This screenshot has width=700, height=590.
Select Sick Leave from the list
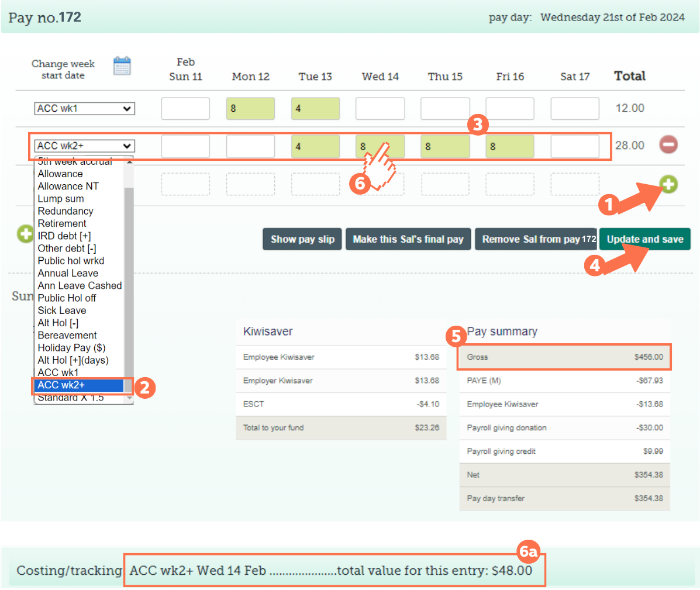click(x=62, y=310)
